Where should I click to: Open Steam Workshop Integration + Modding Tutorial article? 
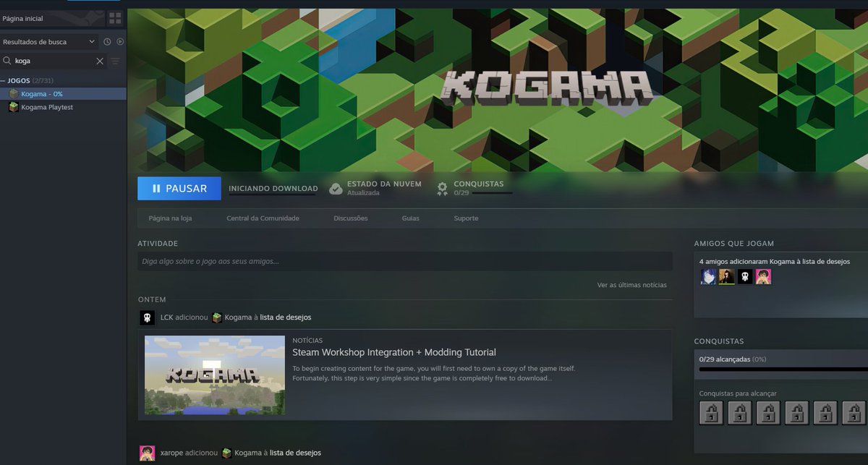pyautogui.click(x=394, y=352)
